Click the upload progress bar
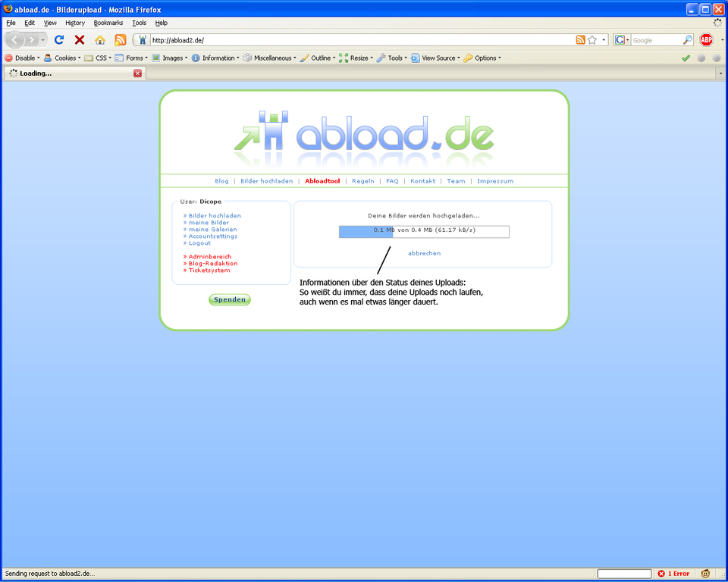Image resolution: width=728 pixels, height=582 pixels. (x=424, y=232)
